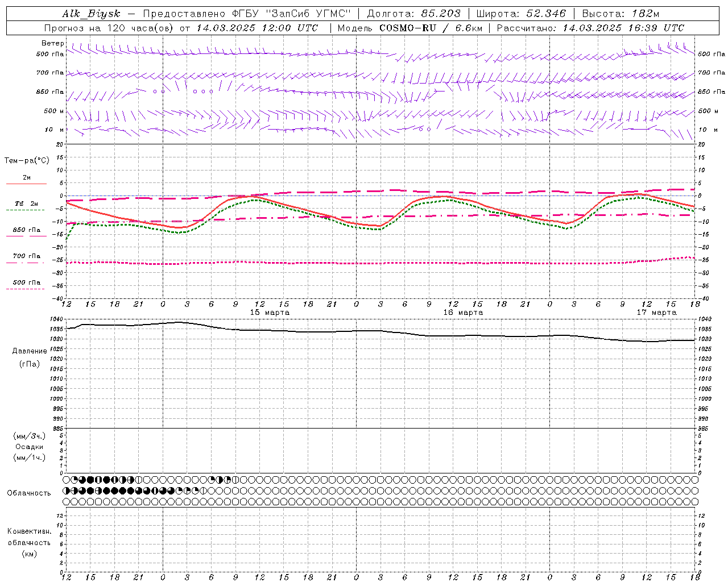The width and height of the screenshot is (728, 582).
Task: Click the "(мм/3ч.)" precipitation unit label
Action: [30, 436]
